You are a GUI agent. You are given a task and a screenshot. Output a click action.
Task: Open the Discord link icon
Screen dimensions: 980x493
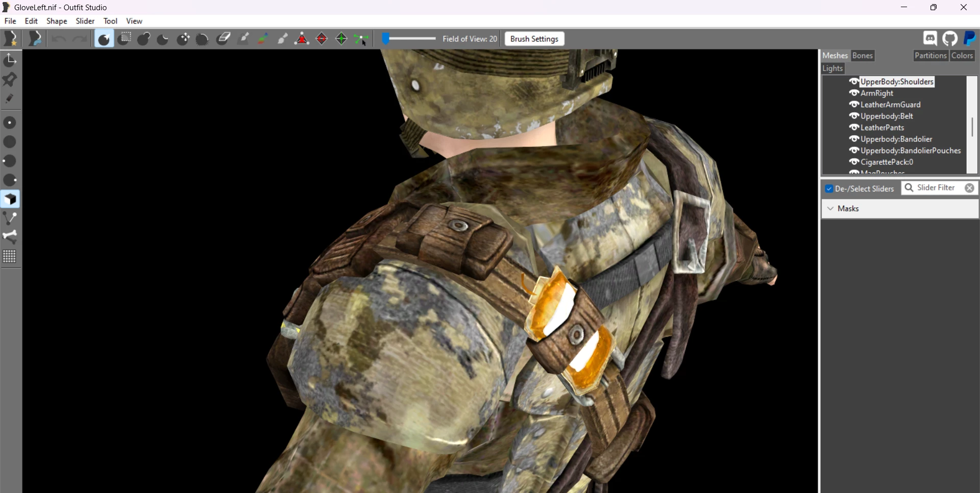[x=930, y=39]
